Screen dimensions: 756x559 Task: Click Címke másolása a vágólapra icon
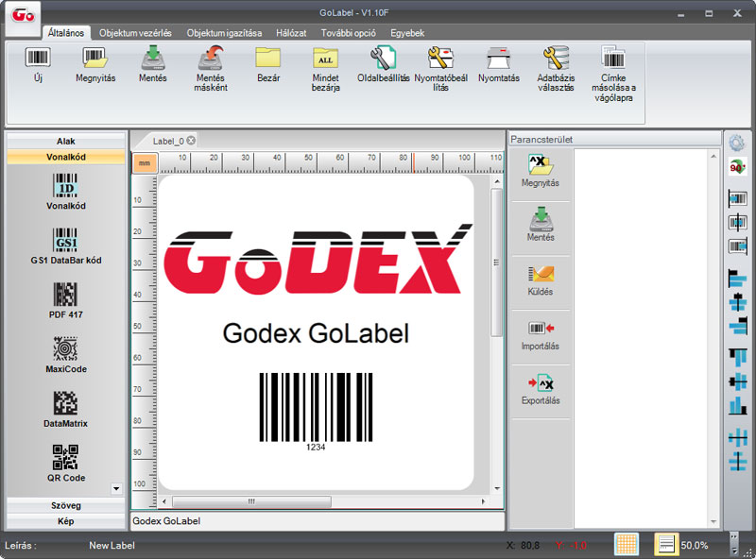tap(613, 58)
